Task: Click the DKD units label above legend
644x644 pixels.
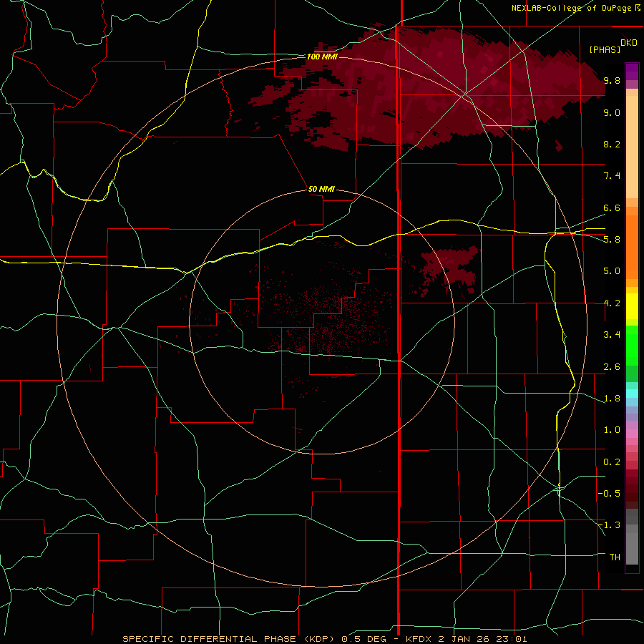Action: (x=629, y=43)
